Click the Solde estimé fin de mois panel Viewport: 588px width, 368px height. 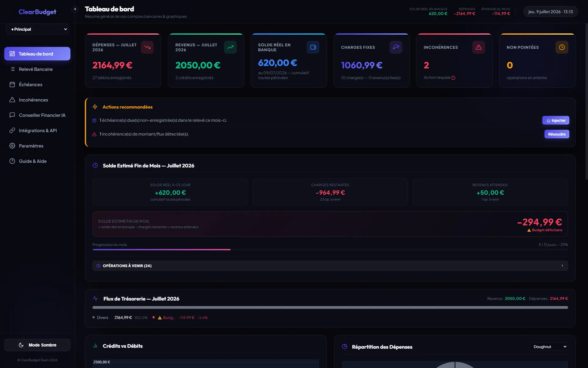(330, 224)
